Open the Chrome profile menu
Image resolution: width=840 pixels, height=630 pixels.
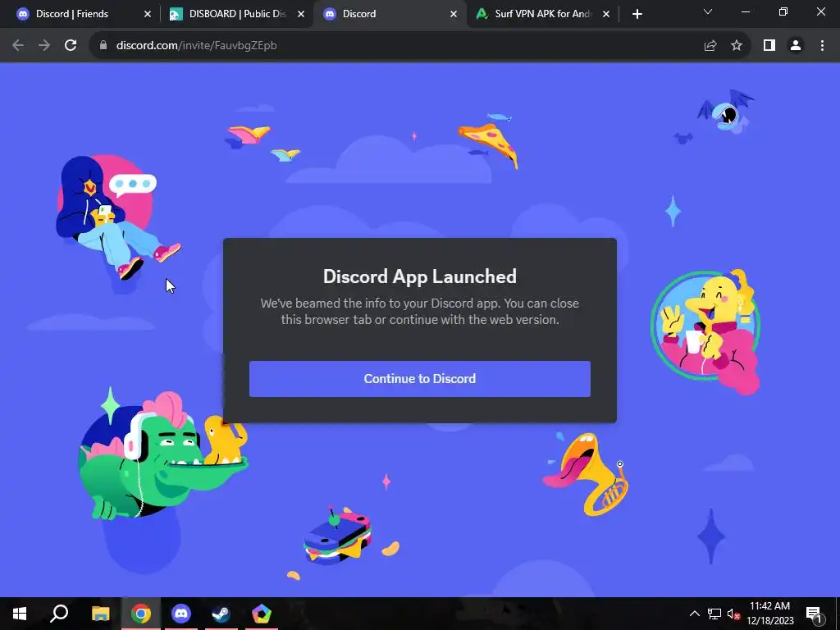[x=796, y=46]
